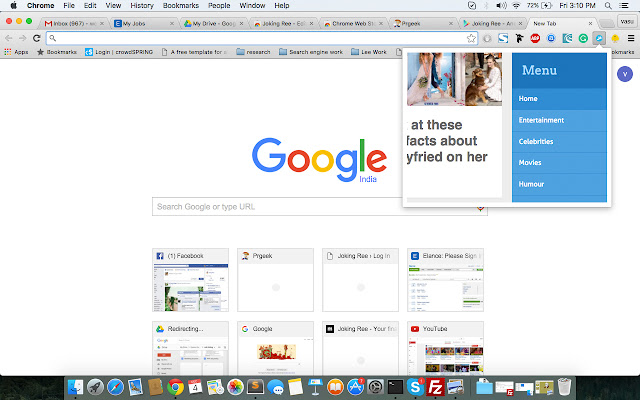Click the round V profile avatar

click(x=624, y=74)
